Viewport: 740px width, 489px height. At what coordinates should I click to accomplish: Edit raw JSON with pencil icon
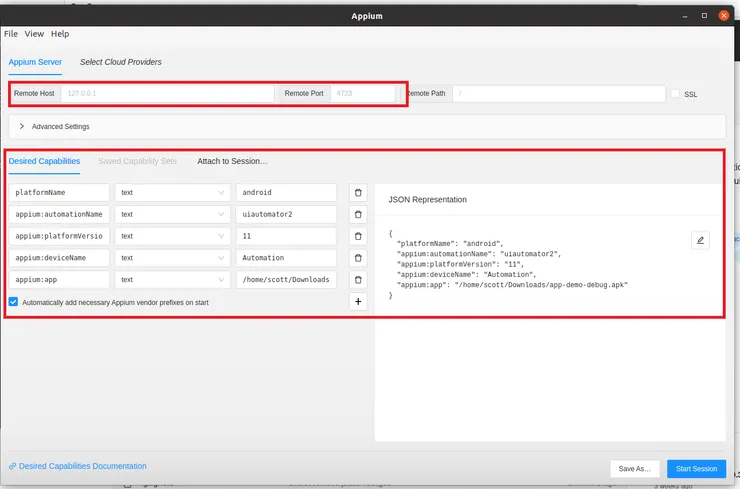pyautogui.click(x=700, y=240)
